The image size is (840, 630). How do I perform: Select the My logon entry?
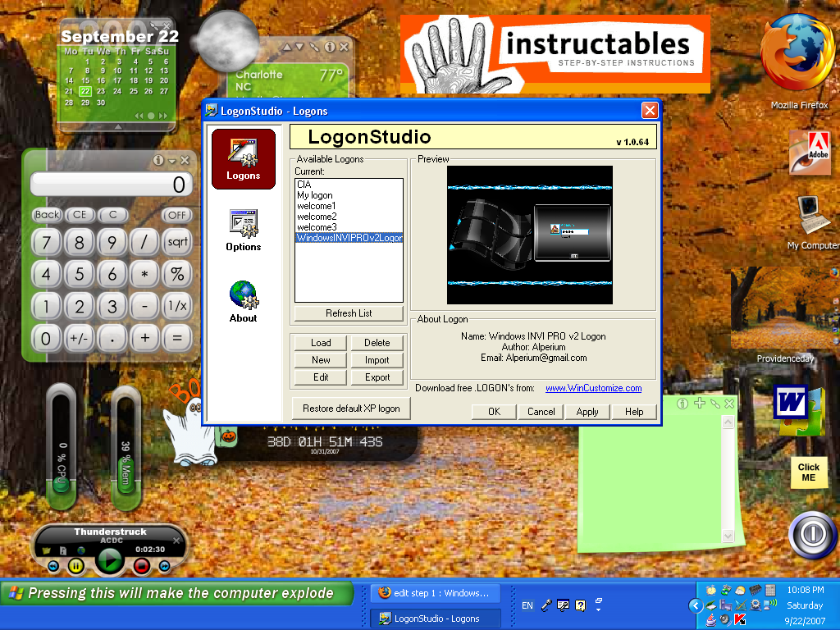pos(349,195)
